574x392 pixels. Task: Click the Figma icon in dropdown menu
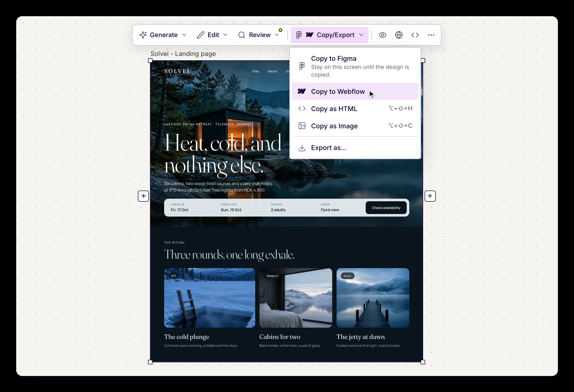(x=302, y=66)
